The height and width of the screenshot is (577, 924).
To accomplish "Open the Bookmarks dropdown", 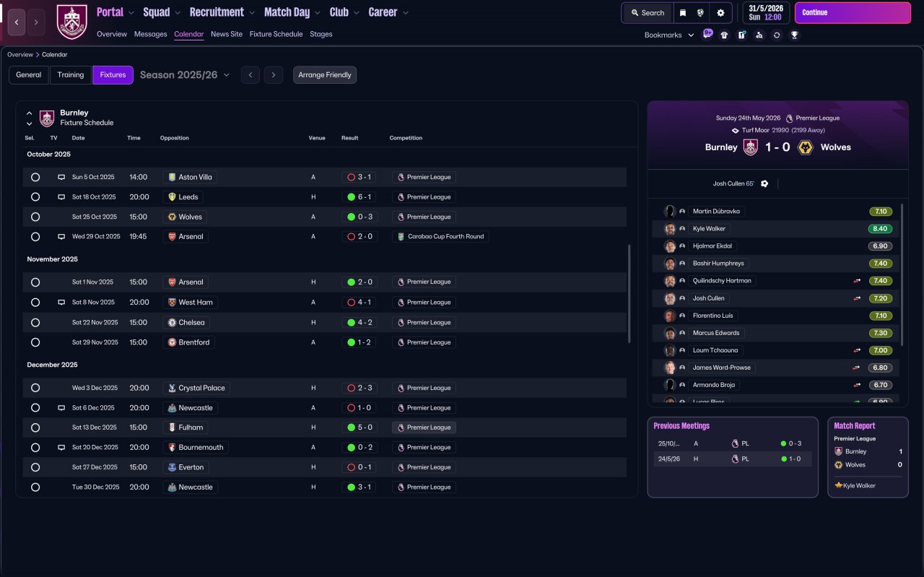I will (x=669, y=35).
